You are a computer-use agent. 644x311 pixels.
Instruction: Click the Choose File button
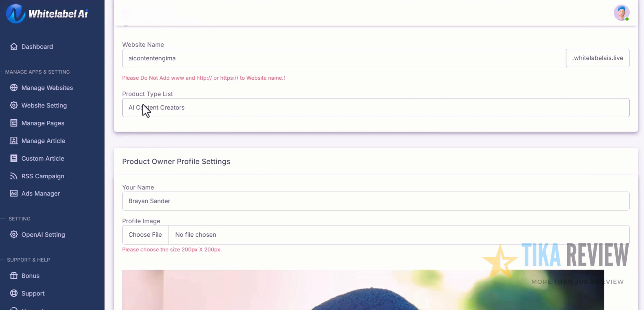click(145, 235)
